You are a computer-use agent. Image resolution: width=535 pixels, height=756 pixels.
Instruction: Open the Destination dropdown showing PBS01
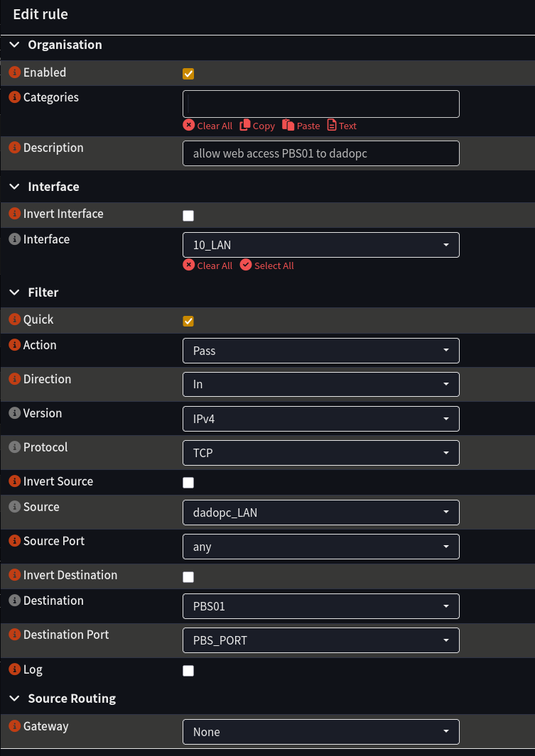pyautogui.click(x=320, y=606)
